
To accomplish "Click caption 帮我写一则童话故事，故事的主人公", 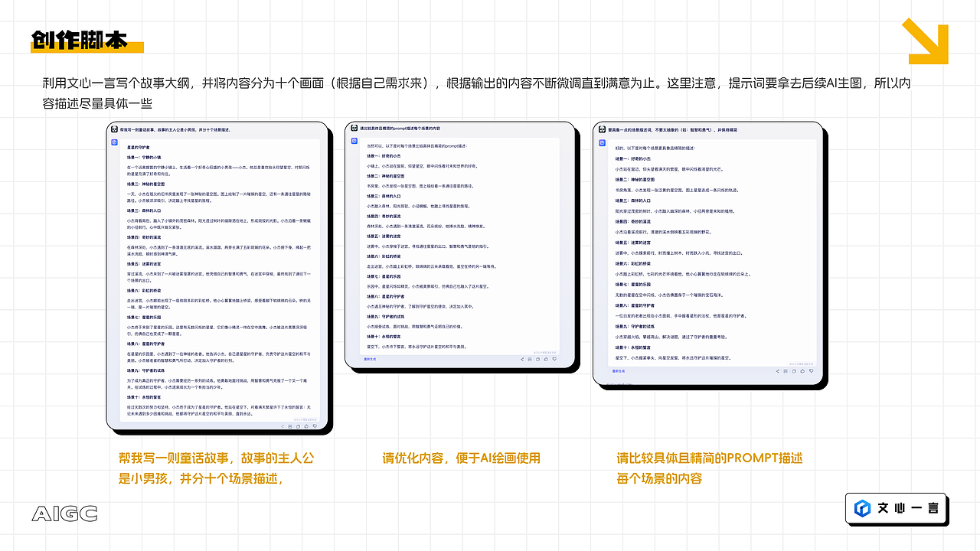I will tap(216, 458).
